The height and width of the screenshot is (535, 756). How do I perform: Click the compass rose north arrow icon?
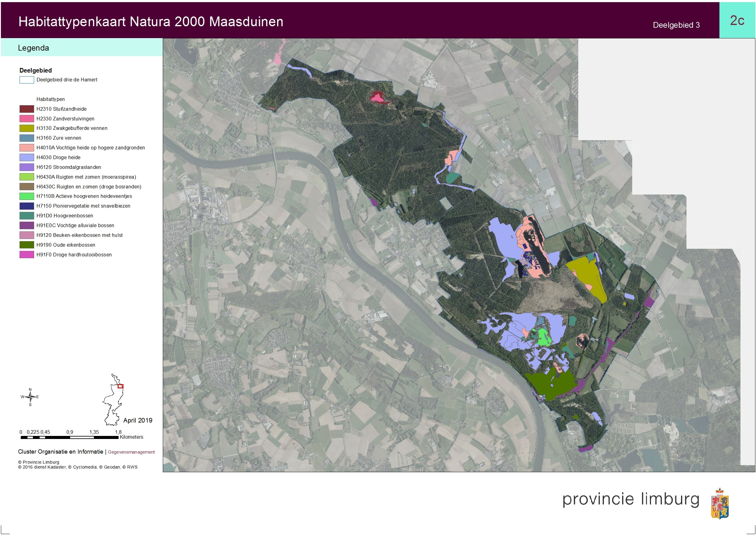coord(30,397)
